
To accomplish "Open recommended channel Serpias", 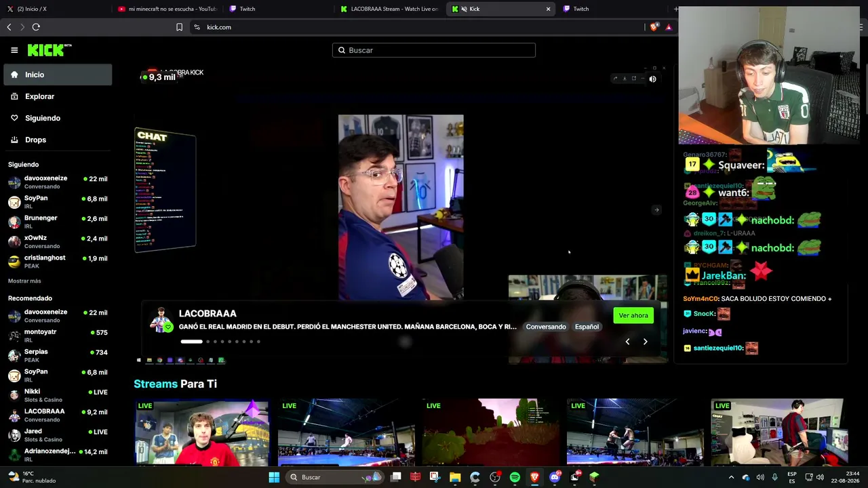I will click(58, 356).
